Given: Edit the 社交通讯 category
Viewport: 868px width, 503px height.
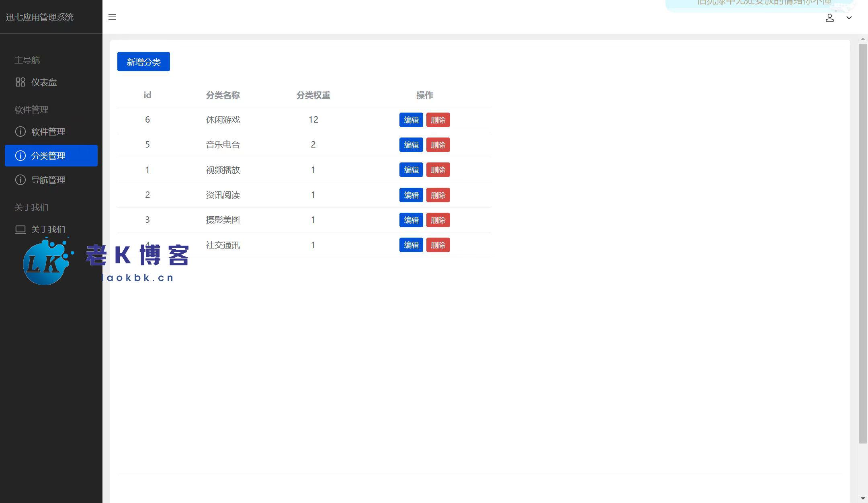Looking at the screenshot, I should 411,245.
